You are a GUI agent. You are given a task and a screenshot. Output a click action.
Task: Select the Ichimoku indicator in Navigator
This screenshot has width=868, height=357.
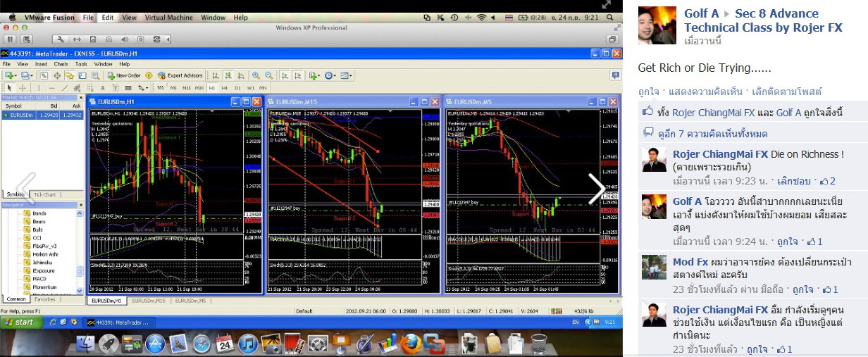point(41,261)
